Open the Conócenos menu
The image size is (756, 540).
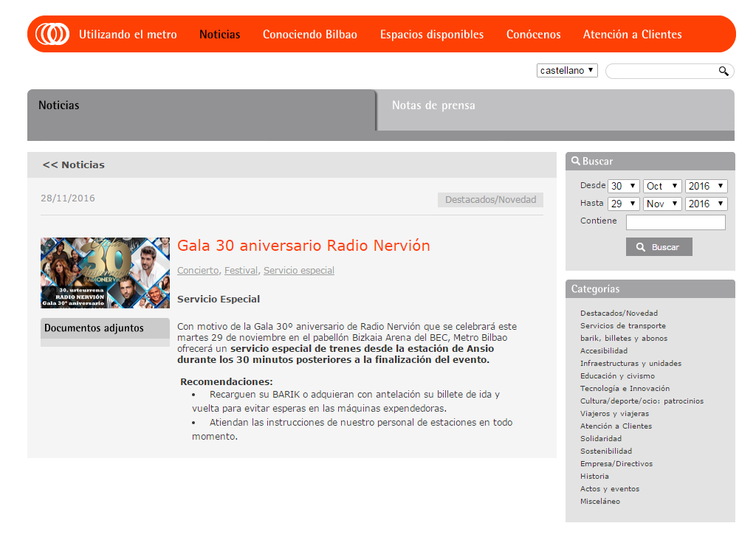(x=533, y=34)
